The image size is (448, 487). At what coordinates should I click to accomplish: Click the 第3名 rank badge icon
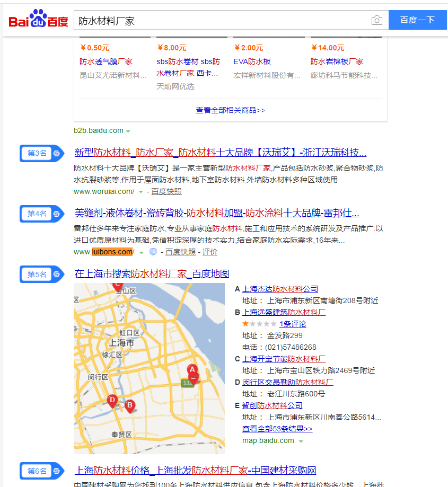click(42, 153)
